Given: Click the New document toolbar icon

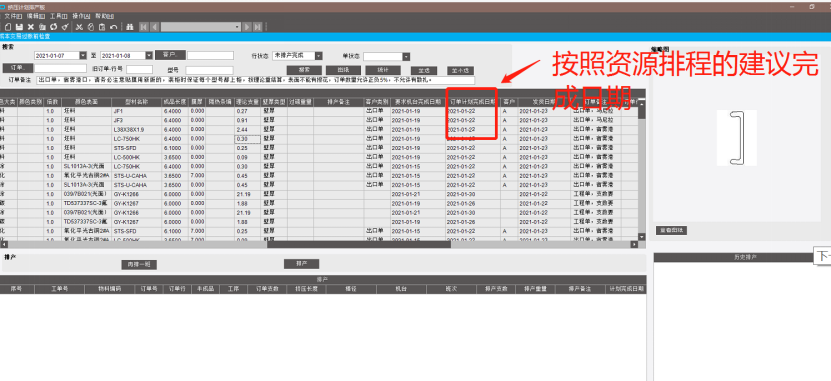Looking at the screenshot, I should coord(8,27).
